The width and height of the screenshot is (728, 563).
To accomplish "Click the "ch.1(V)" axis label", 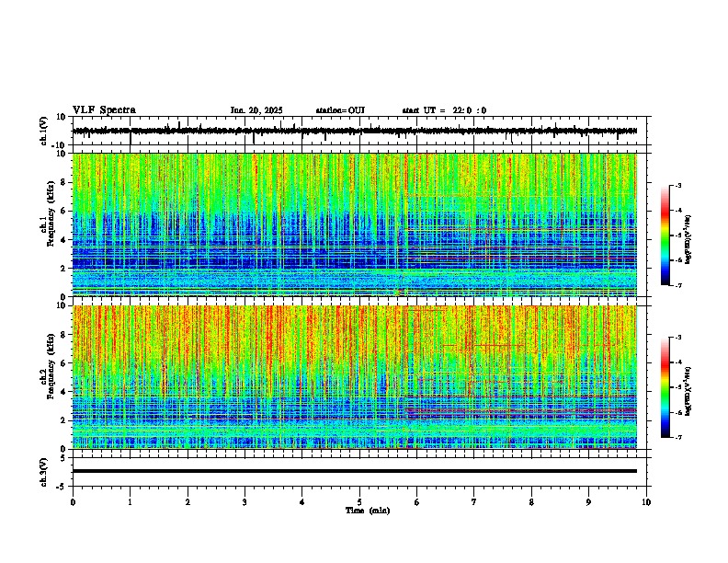I will point(44,131).
